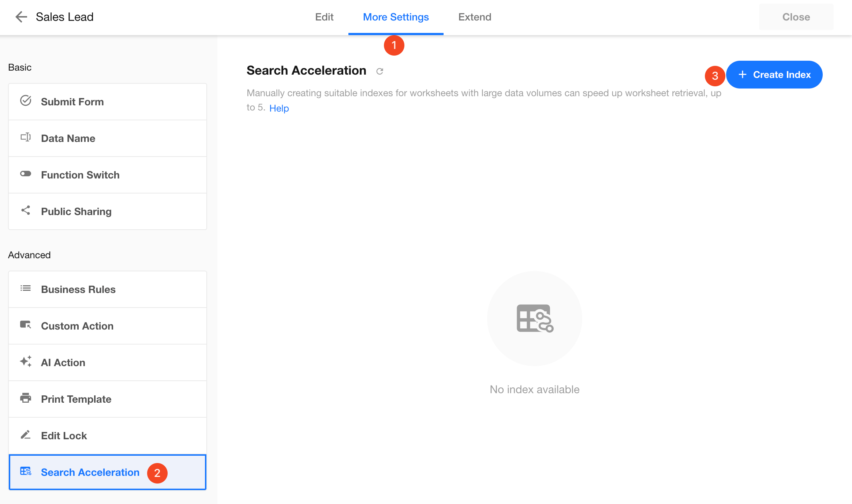Select AI Action menu item
This screenshot has height=504, width=852.
point(108,362)
